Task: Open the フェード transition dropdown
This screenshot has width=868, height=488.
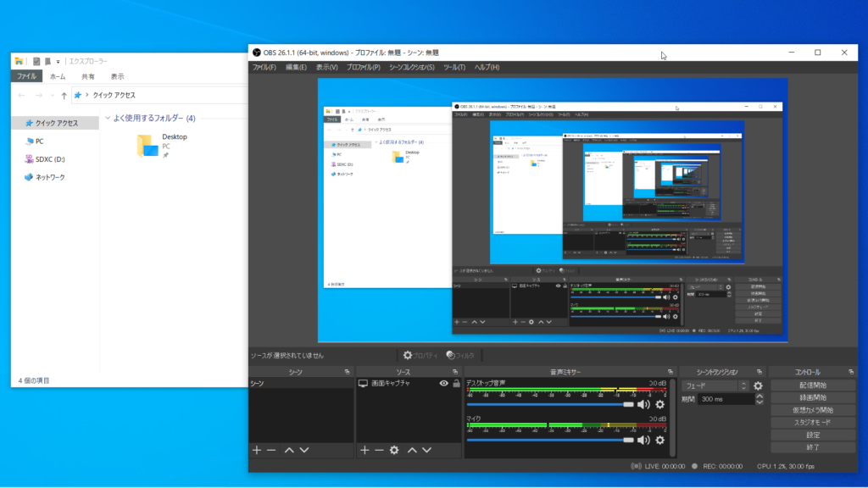Action: [715, 385]
